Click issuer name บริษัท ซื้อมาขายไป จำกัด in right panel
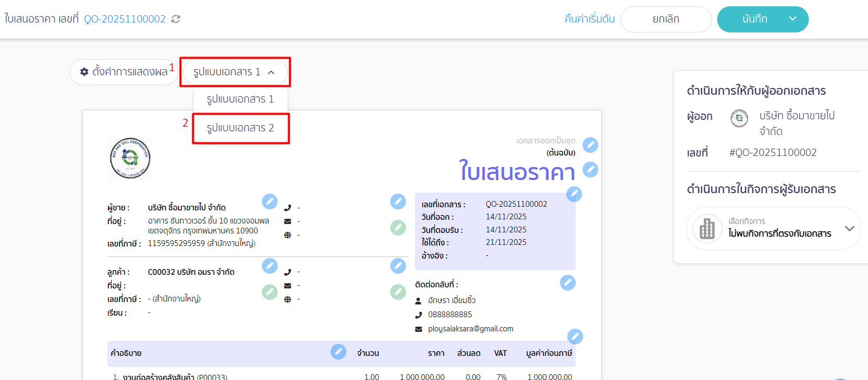Viewport: 868px width, 380px height. pyautogui.click(x=797, y=123)
